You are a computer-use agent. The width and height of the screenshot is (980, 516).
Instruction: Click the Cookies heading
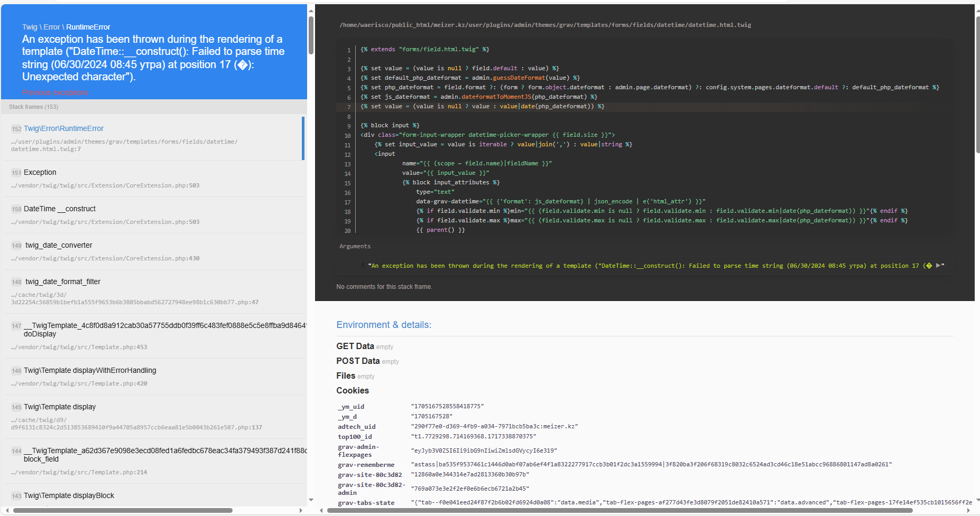coord(353,390)
